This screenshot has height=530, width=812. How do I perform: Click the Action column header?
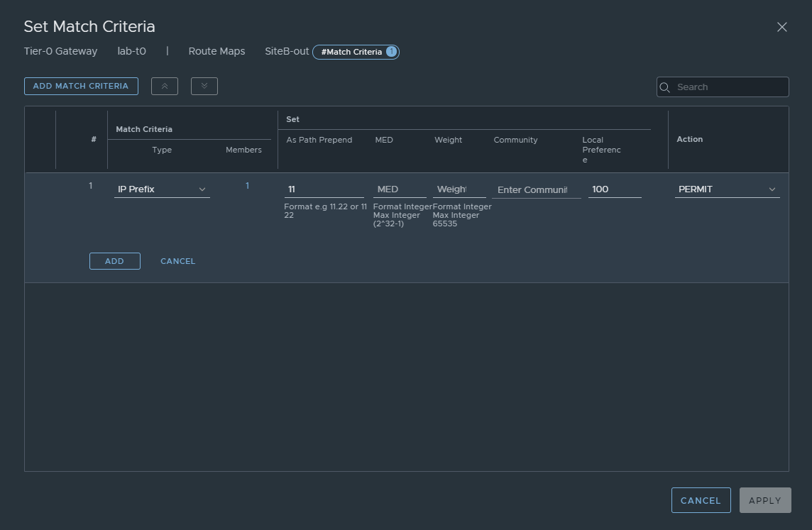pyautogui.click(x=689, y=139)
